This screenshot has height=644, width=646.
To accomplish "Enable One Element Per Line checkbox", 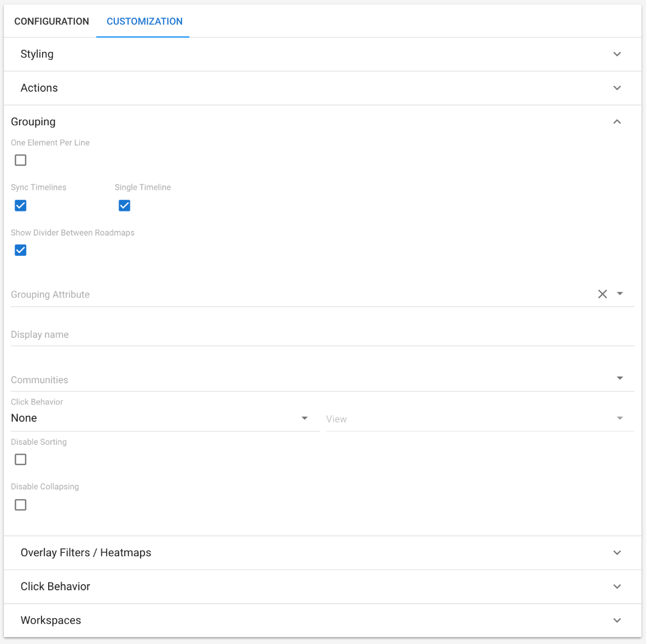I will [21, 161].
